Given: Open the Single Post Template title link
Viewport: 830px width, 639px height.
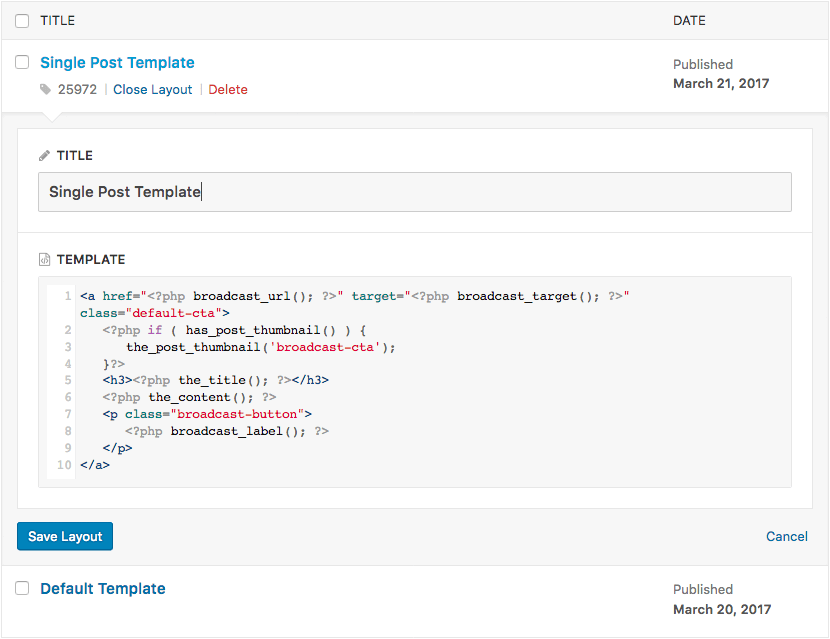Looking at the screenshot, I should pos(118,62).
